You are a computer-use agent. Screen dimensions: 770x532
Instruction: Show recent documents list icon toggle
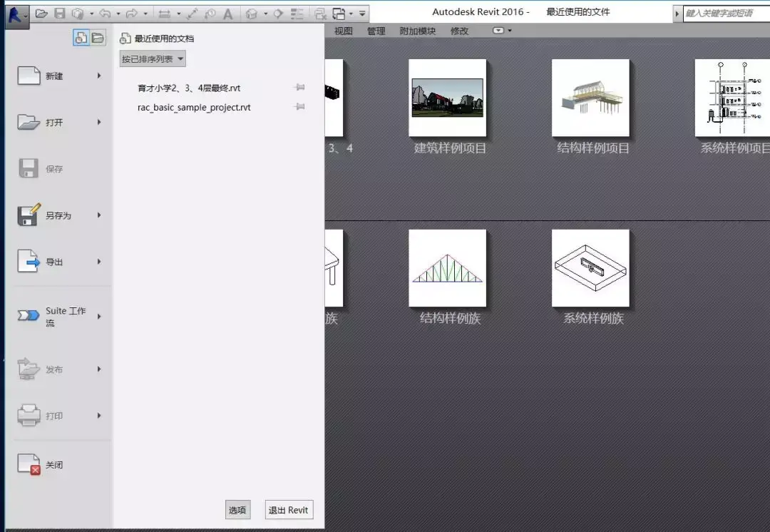81,38
